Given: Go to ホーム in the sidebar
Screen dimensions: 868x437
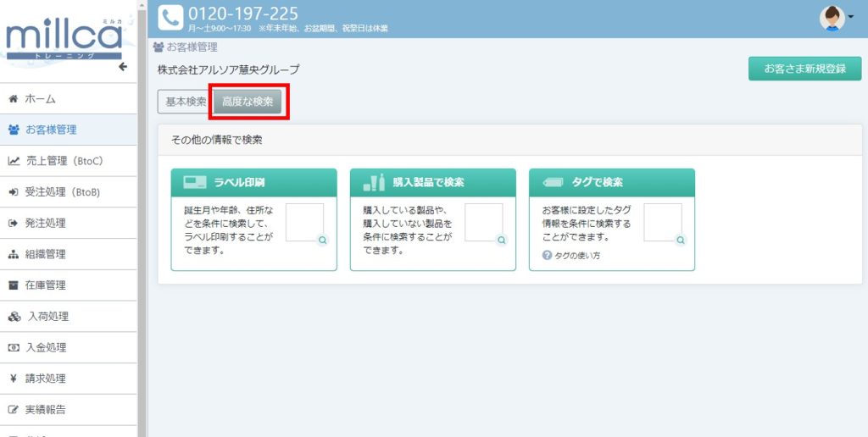Looking at the screenshot, I should point(40,99).
